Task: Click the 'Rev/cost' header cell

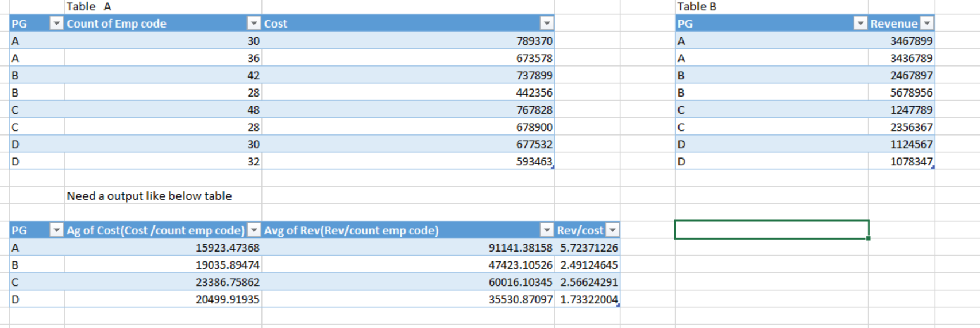Action: pyautogui.click(x=588, y=230)
